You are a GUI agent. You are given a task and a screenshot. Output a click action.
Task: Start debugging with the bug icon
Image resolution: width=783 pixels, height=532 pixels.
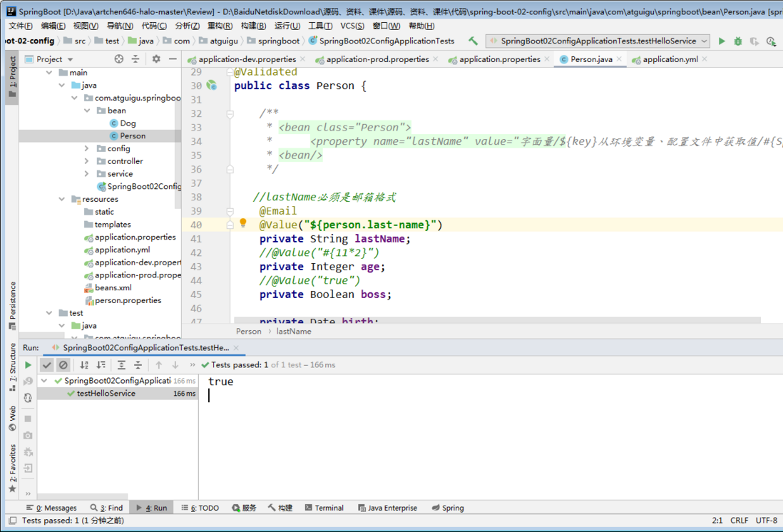tap(738, 41)
